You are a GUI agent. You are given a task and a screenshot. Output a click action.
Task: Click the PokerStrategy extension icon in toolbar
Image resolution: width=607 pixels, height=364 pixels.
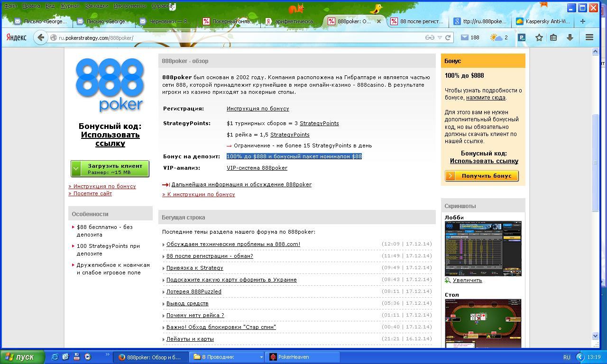tap(522, 37)
